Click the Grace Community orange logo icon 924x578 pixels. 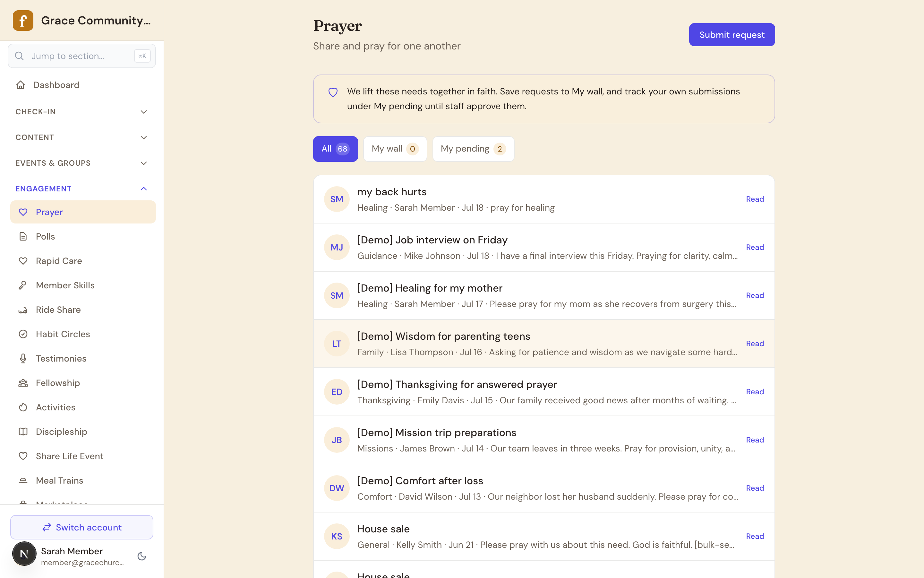pyautogui.click(x=23, y=20)
